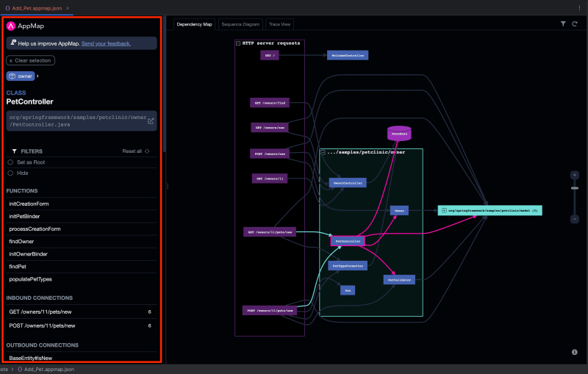Select the GET /owners/new node

[270, 128]
